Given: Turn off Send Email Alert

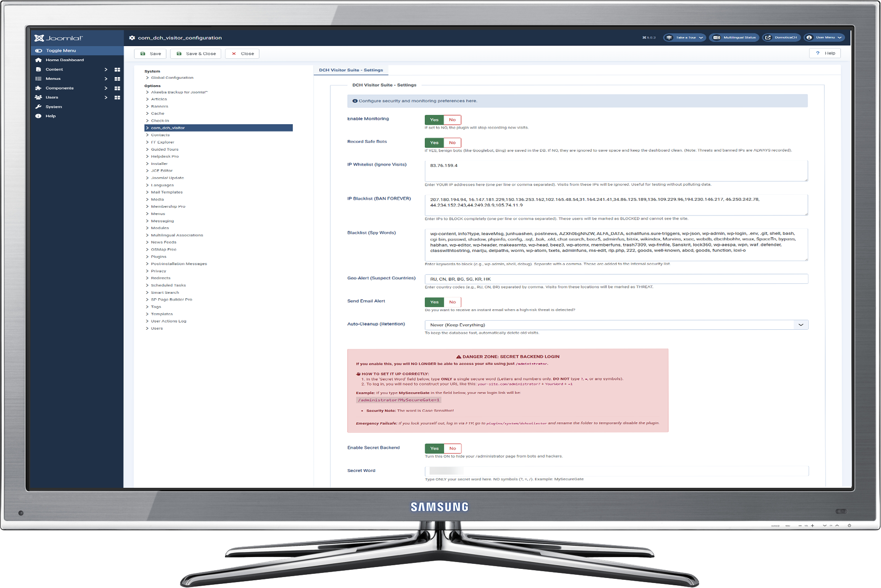Looking at the screenshot, I should tap(452, 302).
